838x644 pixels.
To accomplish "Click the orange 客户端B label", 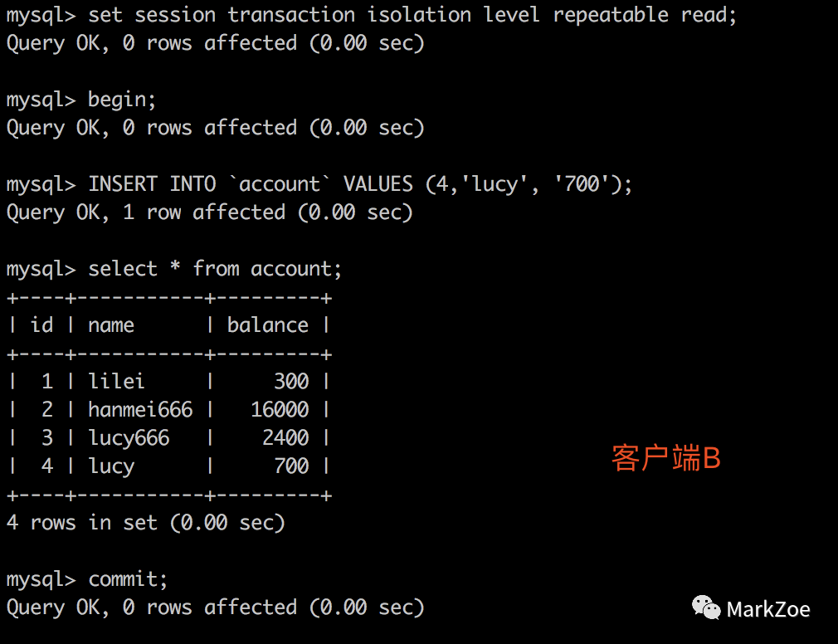I will pos(666,458).
